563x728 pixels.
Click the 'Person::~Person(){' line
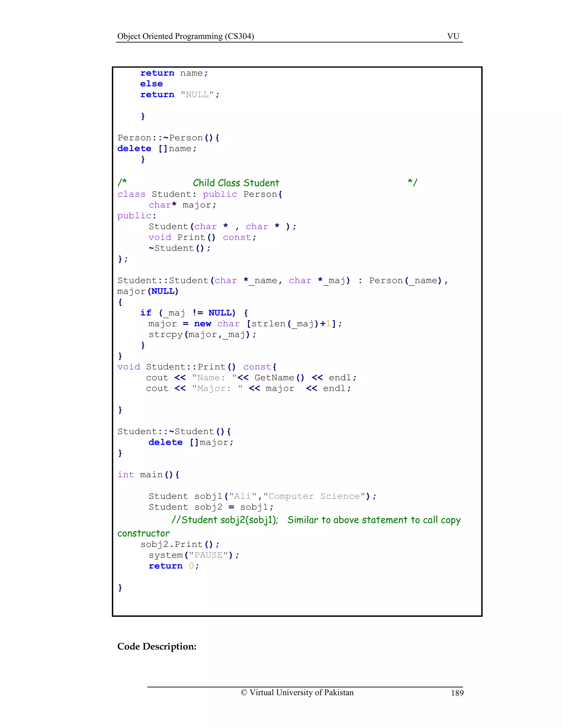click(x=169, y=138)
